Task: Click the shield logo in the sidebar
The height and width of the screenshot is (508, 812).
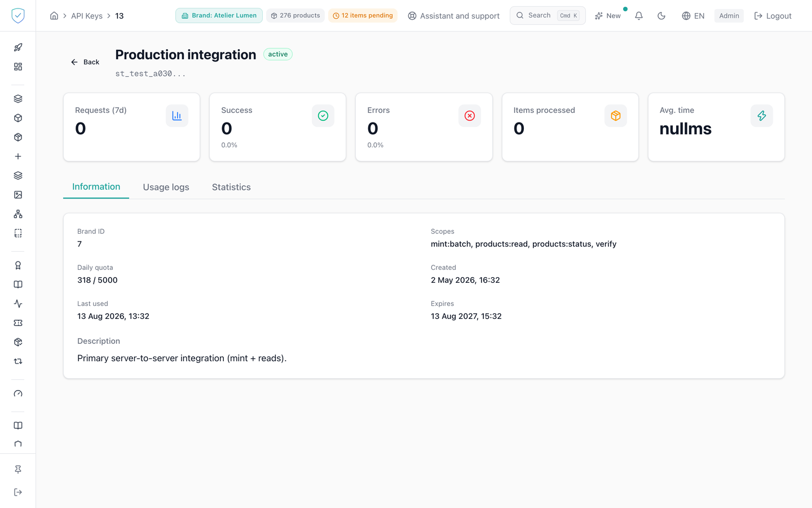Action: (18, 16)
